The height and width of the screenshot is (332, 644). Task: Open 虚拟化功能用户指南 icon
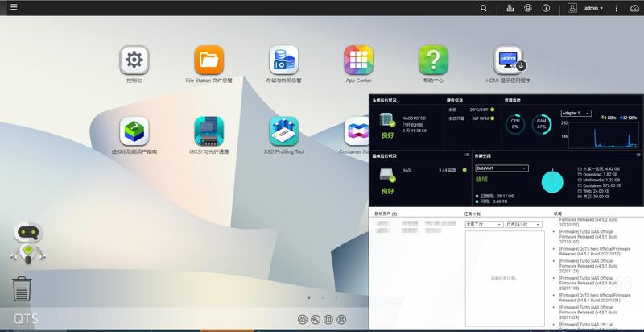(134, 131)
